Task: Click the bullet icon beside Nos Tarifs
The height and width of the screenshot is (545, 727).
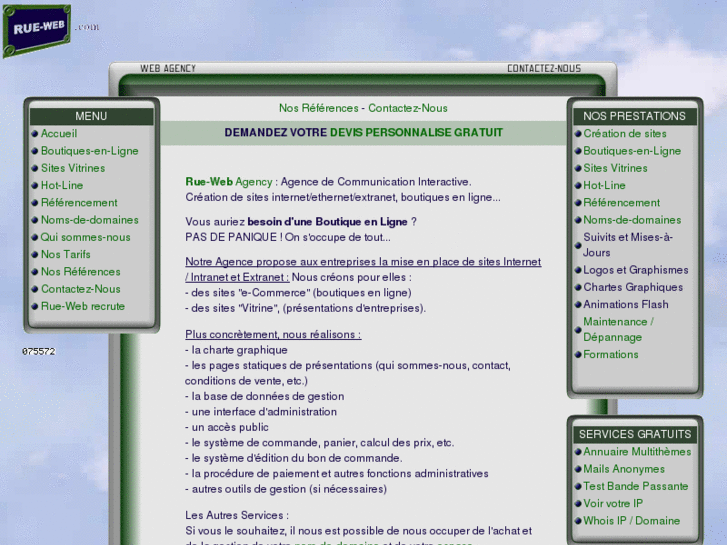Action: click(x=35, y=255)
